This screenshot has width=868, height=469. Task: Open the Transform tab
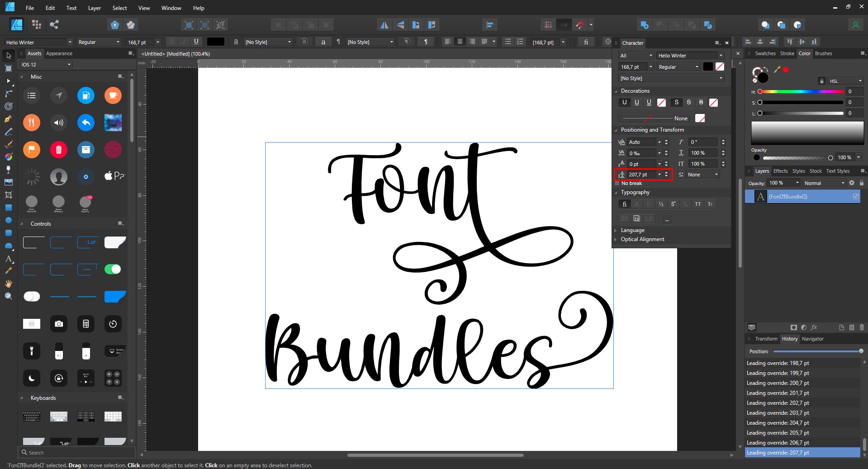pyautogui.click(x=766, y=339)
